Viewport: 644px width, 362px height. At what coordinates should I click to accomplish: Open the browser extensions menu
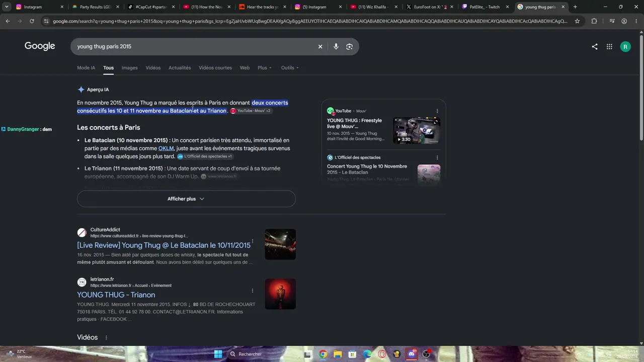coord(594,21)
